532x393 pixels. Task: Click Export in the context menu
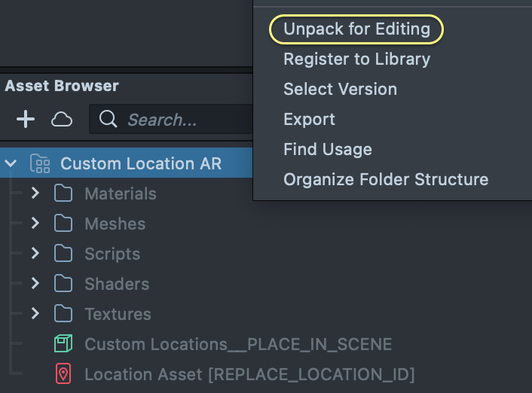point(309,119)
